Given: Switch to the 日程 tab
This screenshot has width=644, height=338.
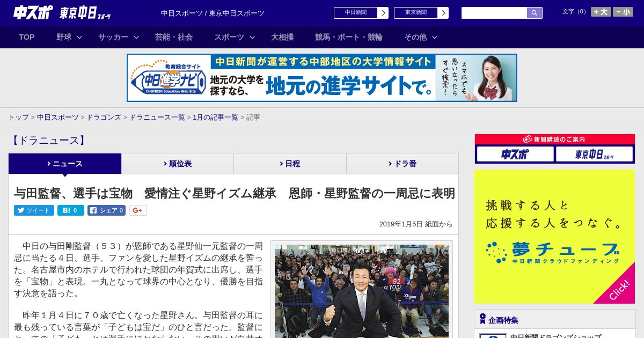Looking at the screenshot, I should tap(290, 164).
